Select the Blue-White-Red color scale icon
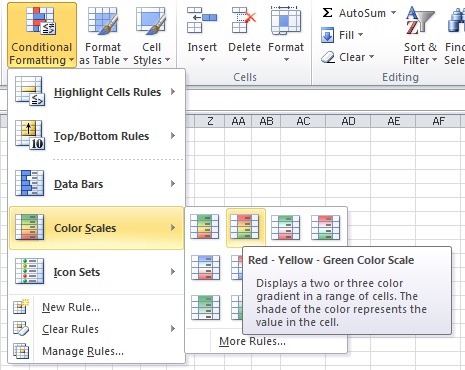 click(205, 267)
